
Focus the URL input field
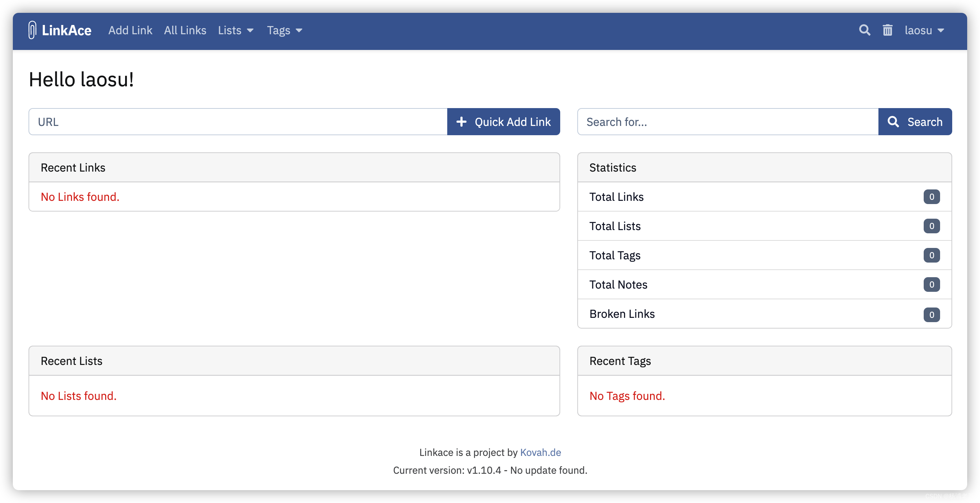click(238, 122)
